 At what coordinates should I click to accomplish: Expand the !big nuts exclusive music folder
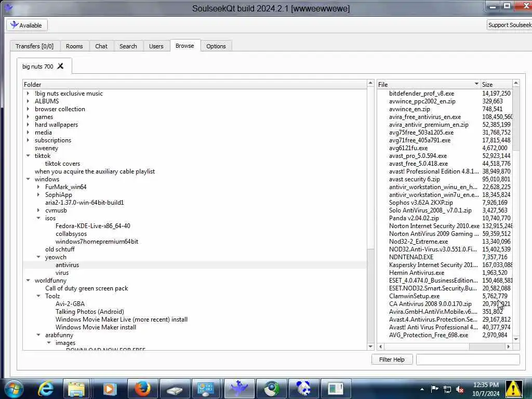coord(28,94)
